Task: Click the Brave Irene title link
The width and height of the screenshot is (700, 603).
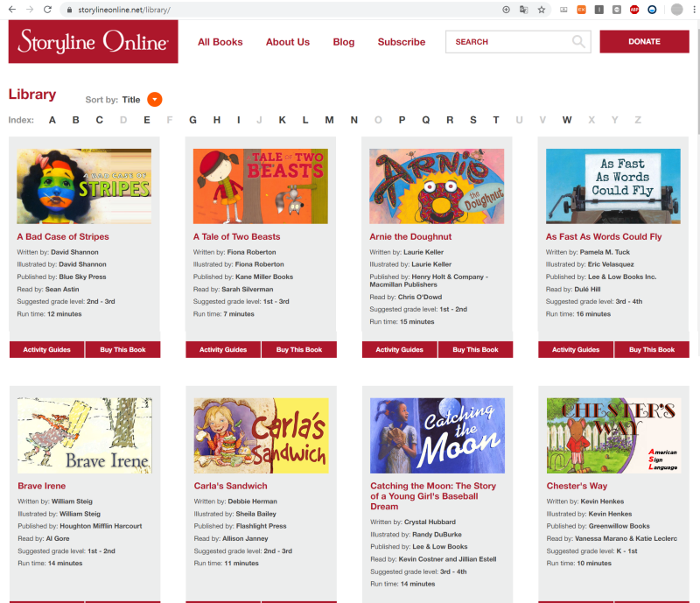Action: 41,486
